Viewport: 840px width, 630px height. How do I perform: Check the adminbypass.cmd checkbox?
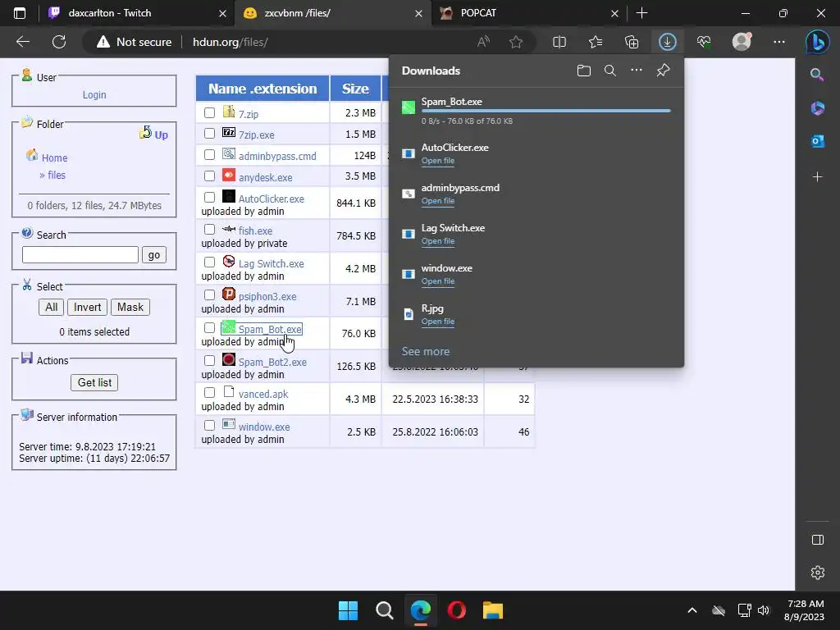click(209, 155)
